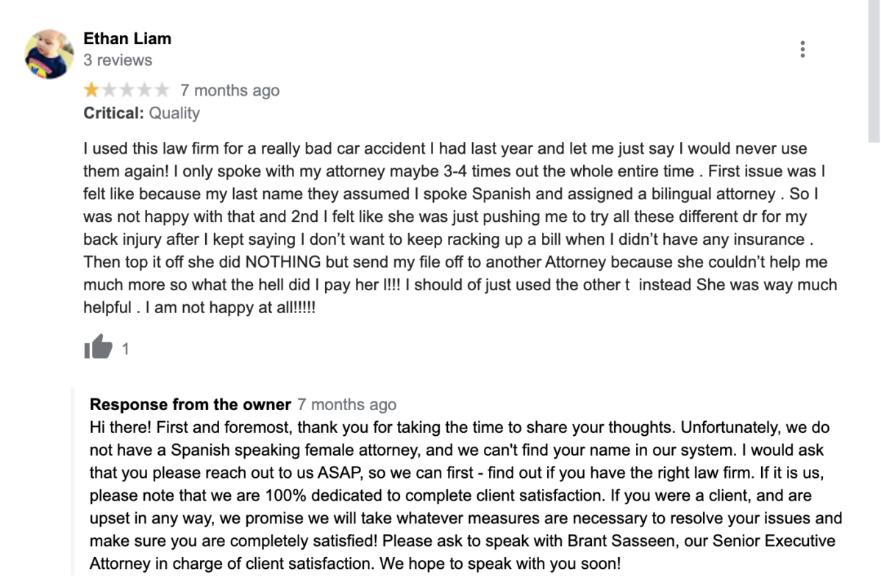The height and width of the screenshot is (588, 881).
Task: Click the gold first rating star
Action: coord(92,90)
